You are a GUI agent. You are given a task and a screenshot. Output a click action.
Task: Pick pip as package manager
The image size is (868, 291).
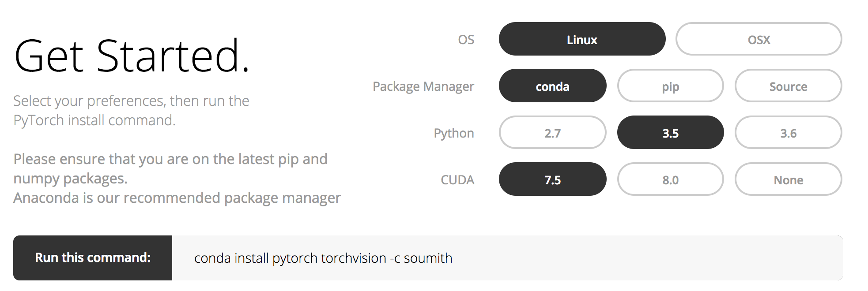(x=670, y=86)
